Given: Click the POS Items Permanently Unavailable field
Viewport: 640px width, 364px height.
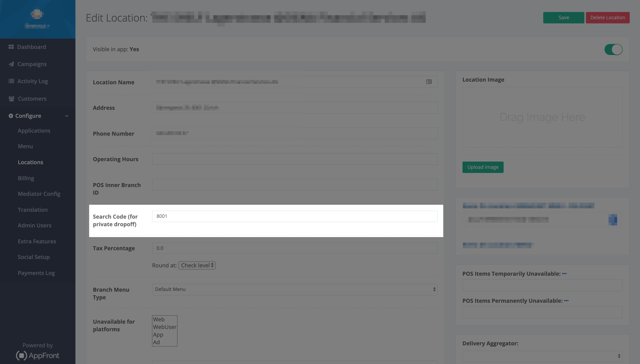Looking at the screenshot, I should (542, 312).
